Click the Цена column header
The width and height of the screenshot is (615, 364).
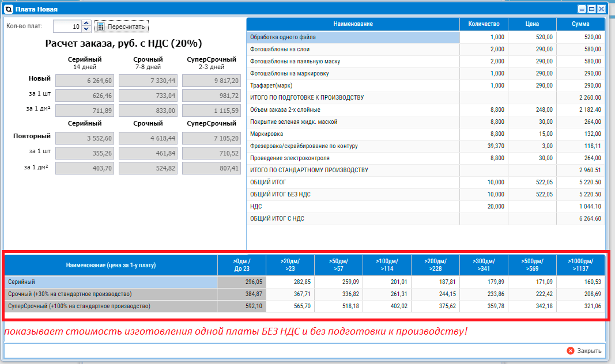(x=532, y=24)
